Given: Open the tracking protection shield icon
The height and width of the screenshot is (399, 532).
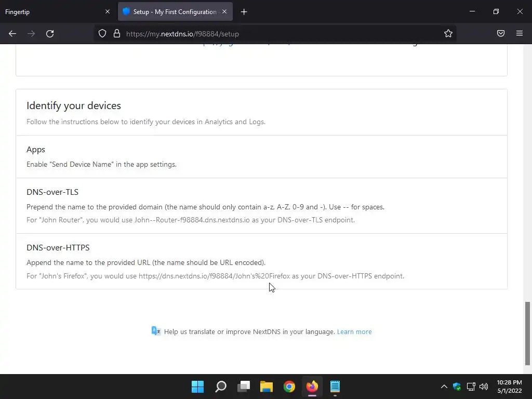Looking at the screenshot, I should [102, 34].
